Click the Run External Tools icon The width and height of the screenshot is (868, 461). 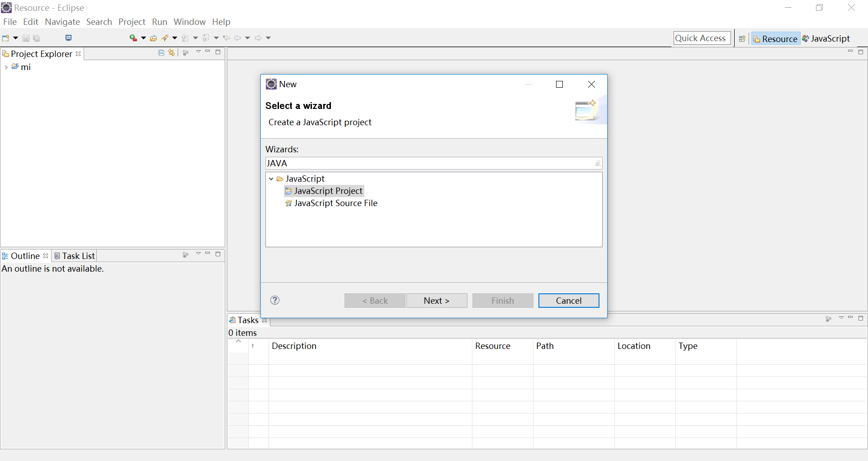point(133,38)
